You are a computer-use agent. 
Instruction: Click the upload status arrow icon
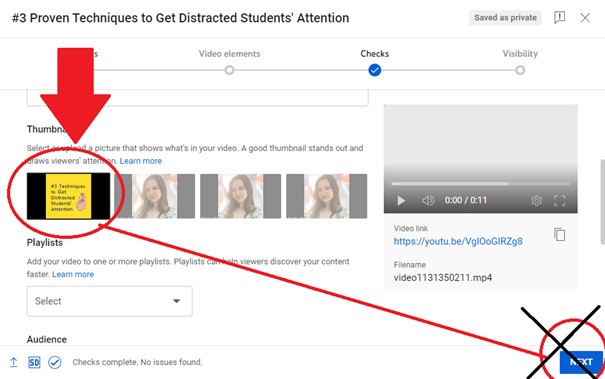[x=14, y=362]
